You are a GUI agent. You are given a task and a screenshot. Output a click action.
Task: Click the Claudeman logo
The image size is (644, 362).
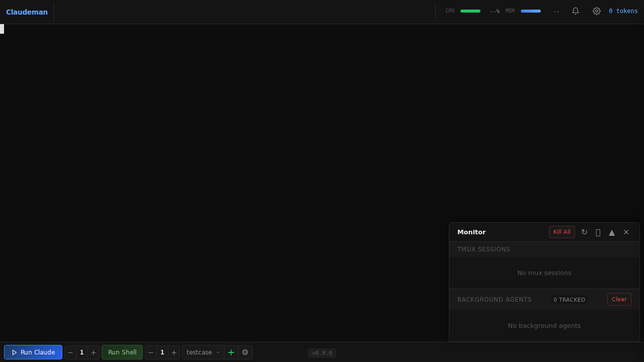27,12
